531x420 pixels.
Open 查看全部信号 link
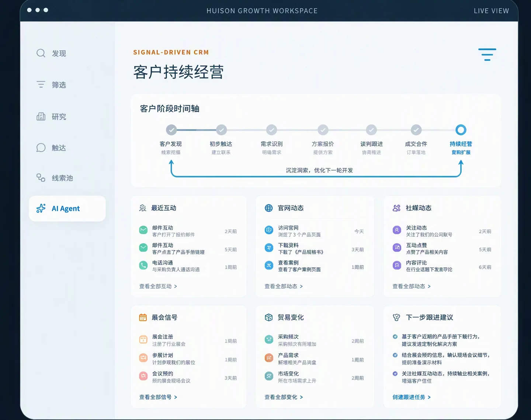click(158, 397)
